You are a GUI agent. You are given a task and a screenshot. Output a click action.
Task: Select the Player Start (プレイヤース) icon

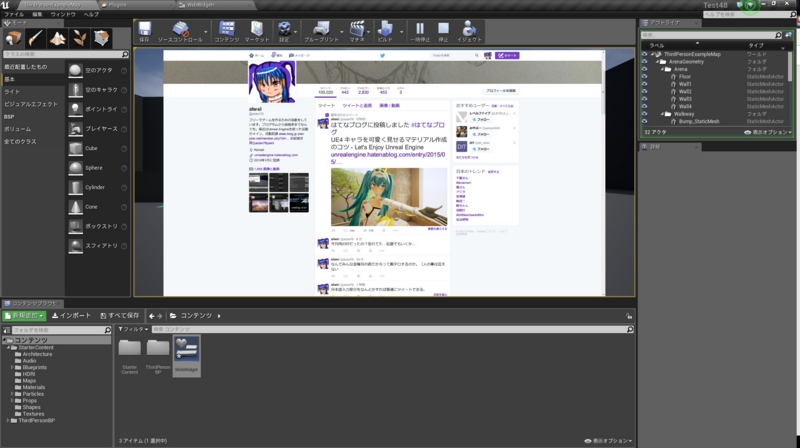point(76,129)
